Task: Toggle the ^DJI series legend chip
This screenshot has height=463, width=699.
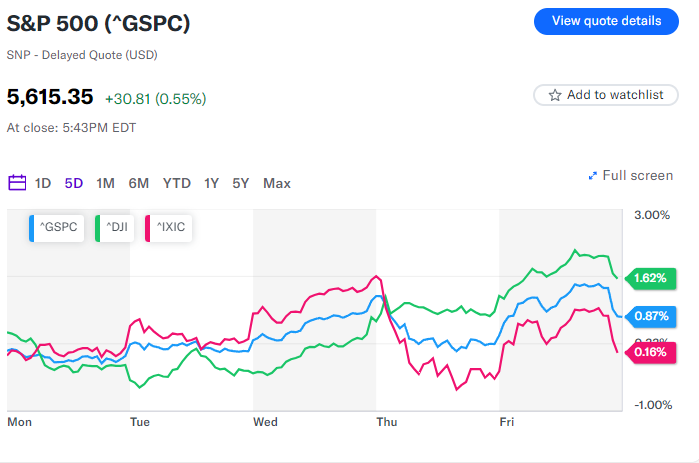Action: (x=114, y=229)
